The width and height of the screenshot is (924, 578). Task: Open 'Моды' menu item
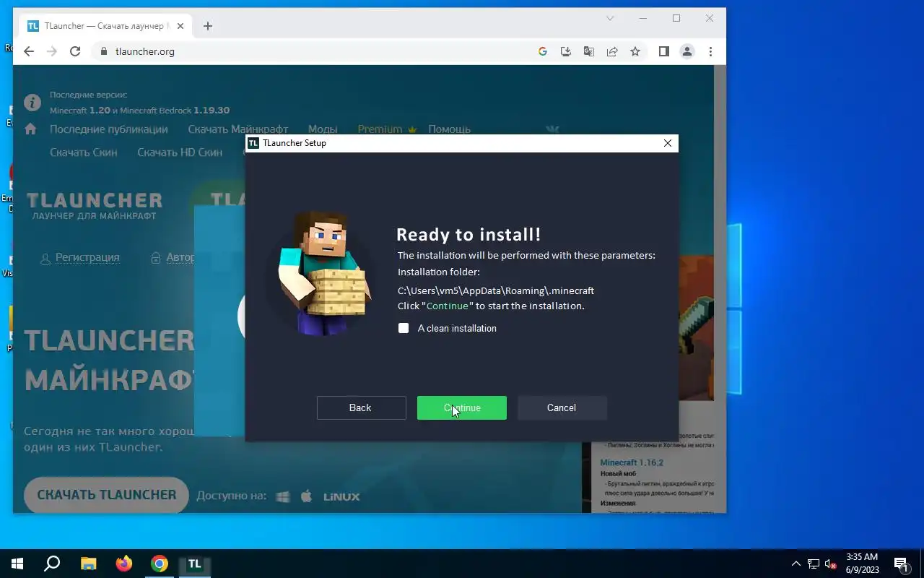click(323, 129)
